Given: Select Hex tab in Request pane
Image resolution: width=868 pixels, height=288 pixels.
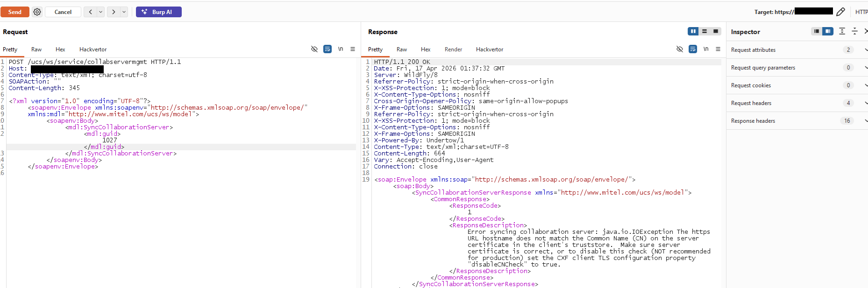Looking at the screenshot, I should [60, 49].
